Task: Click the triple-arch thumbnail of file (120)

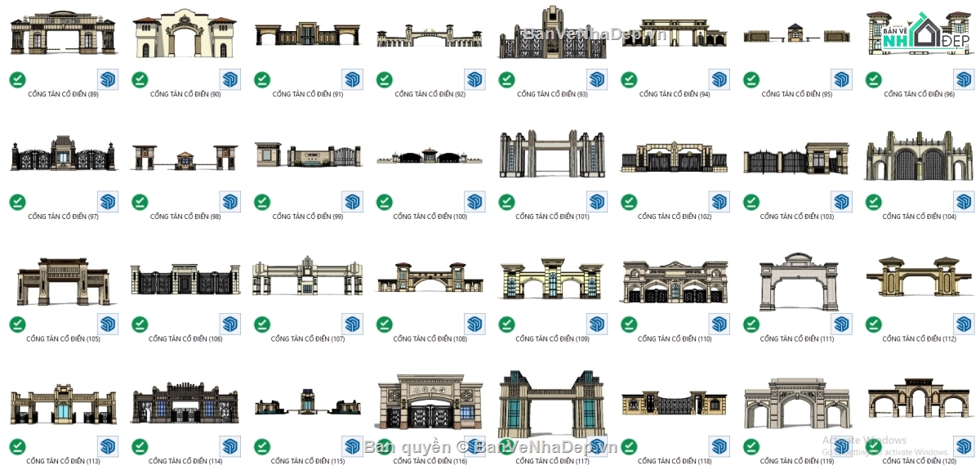Action: click(920, 398)
